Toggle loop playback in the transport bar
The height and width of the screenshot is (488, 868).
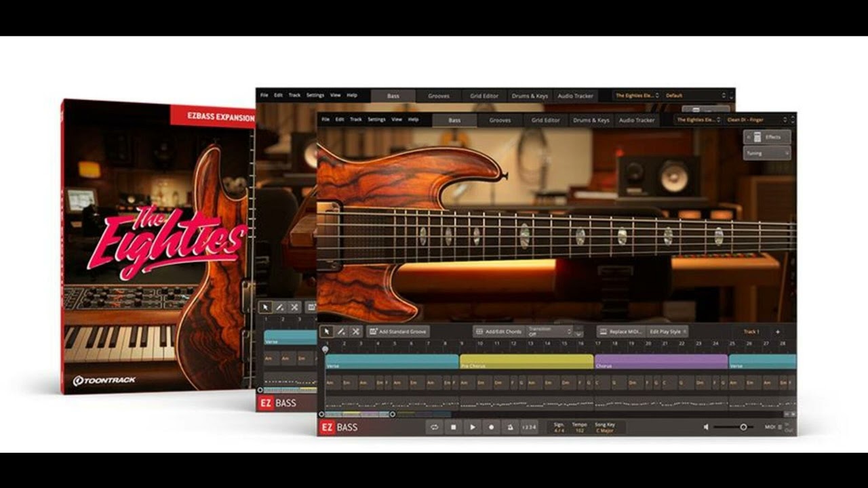click(434, 427)
